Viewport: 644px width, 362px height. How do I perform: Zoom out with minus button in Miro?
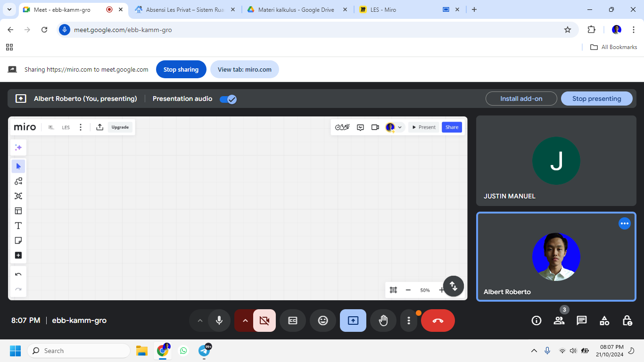(408, 290)
